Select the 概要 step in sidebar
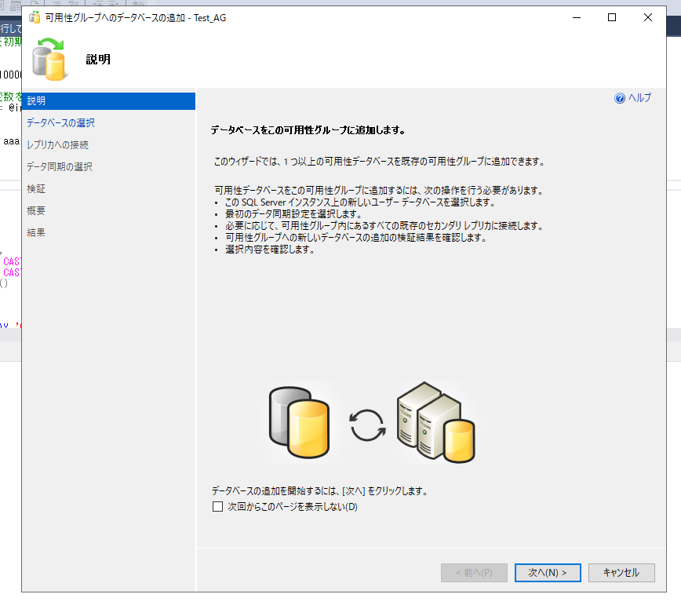The width and height of the screenshot is (681, 616). click(36, 210)
